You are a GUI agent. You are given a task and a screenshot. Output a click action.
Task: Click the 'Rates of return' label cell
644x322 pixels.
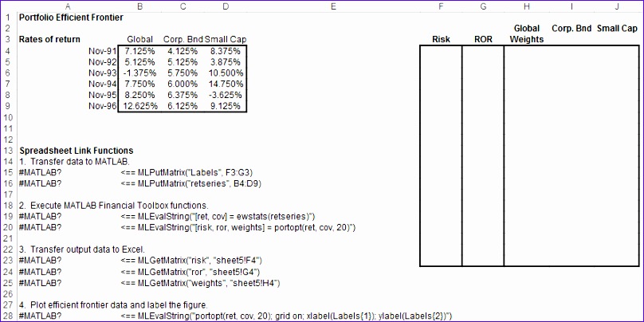[x=49, y=39]
